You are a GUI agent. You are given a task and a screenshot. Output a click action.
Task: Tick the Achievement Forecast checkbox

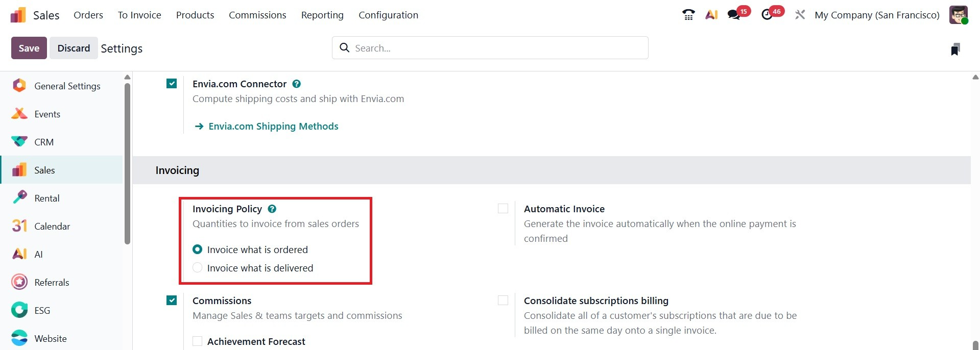click(198, 341)
